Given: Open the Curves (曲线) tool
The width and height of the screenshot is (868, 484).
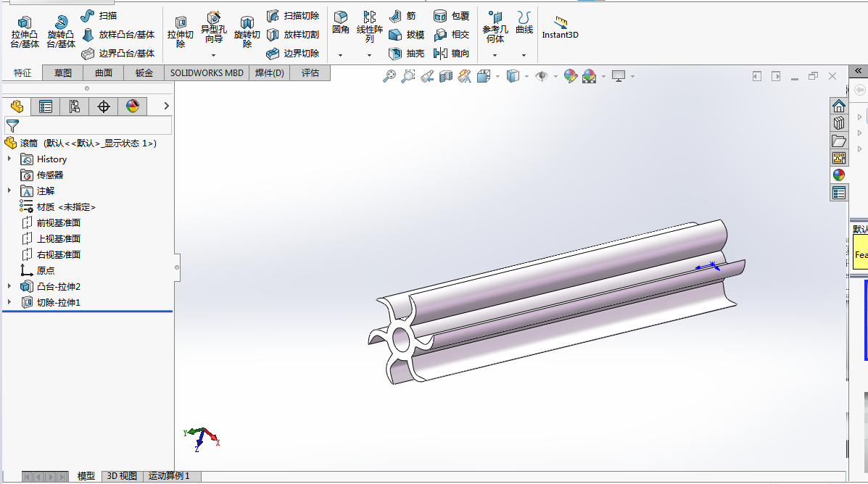Looking at the screenshot, I should coord(524,23).
